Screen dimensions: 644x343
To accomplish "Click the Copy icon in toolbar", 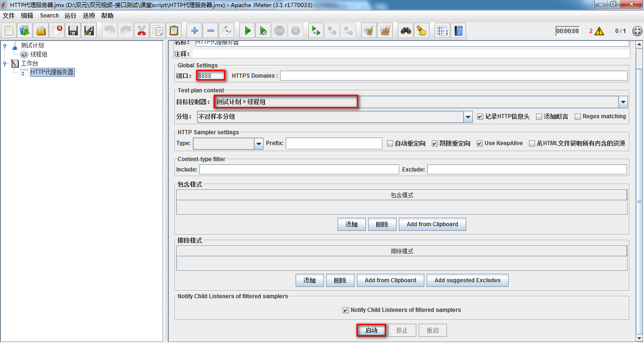I will click(158, 31).
